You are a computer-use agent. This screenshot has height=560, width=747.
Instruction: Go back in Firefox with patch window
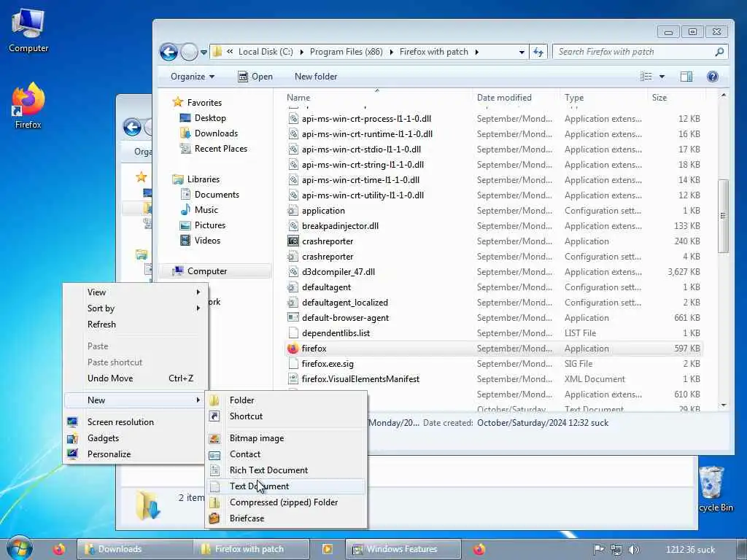click(169, 52)
